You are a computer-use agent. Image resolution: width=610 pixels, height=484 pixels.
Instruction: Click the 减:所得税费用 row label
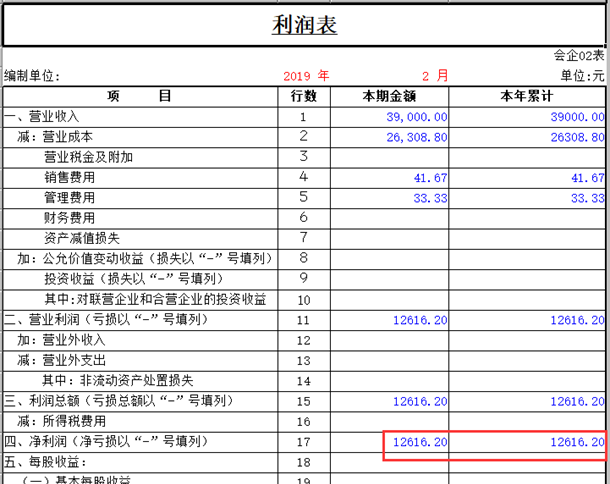point(61,421)
